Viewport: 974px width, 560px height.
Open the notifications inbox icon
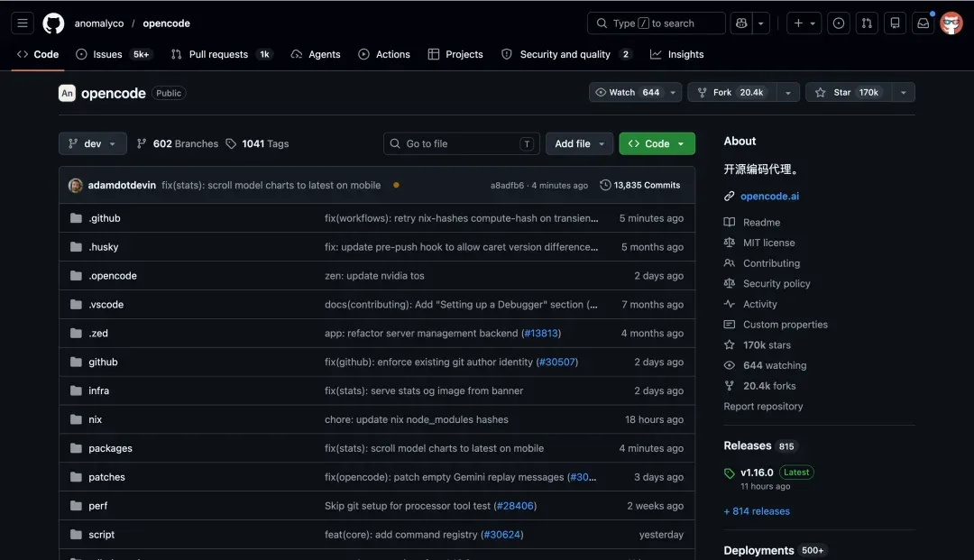click(923, 23)
